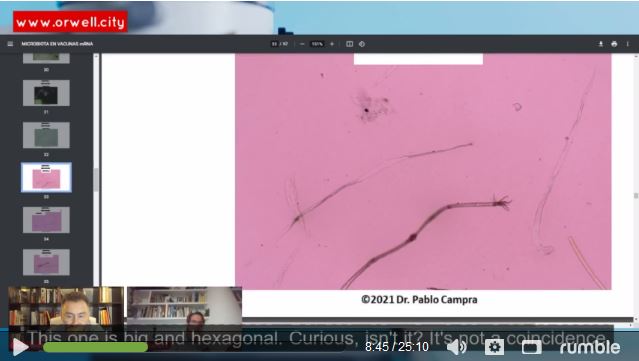Image resolution: width=639 pixels, height=361 pixels.
Task: Click the green video progress bar
Action: pyautogui.click(x=95, y=347)
